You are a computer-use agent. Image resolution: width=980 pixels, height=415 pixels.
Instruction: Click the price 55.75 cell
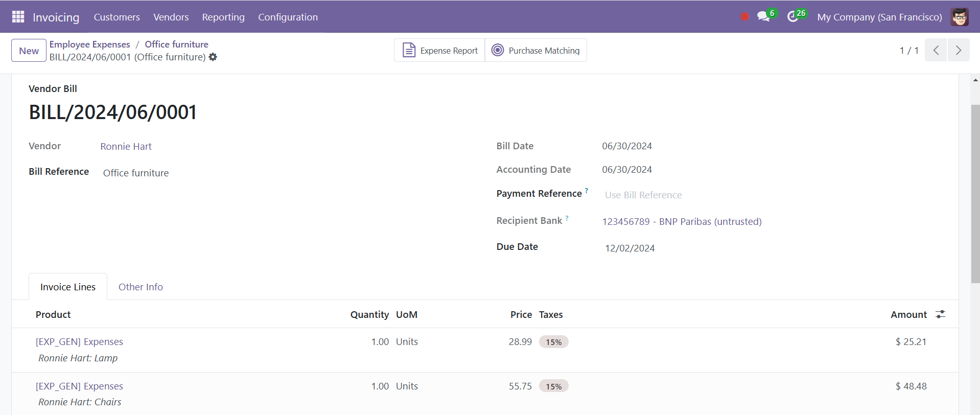point(520,386)
